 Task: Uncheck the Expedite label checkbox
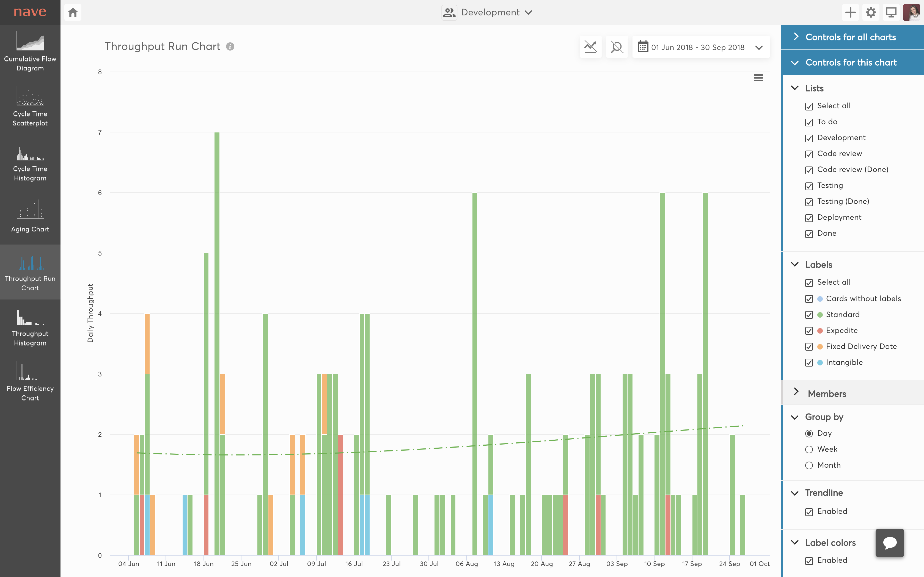[x=809, y=331]
